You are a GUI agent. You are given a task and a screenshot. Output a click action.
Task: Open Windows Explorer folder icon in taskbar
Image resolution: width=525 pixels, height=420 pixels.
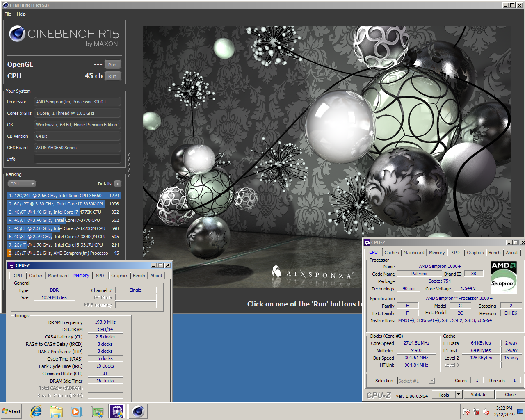pos(56,411)
